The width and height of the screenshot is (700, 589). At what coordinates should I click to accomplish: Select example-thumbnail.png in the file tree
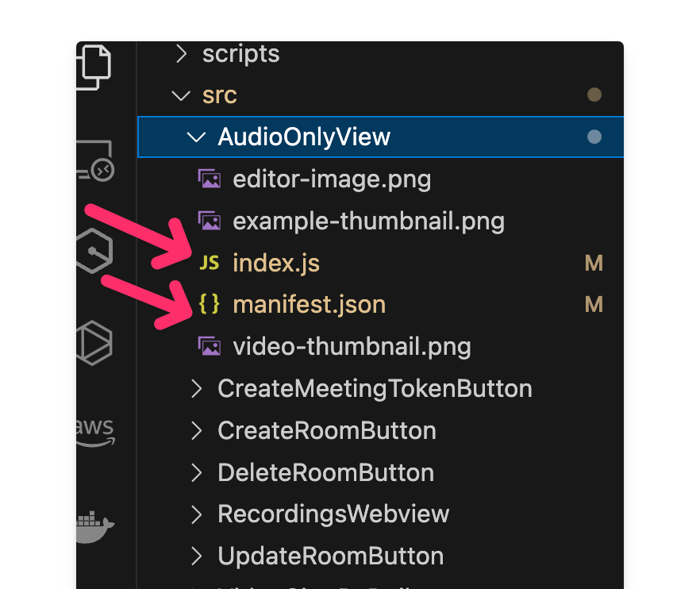pyautogui.click(x=368, y=221)
